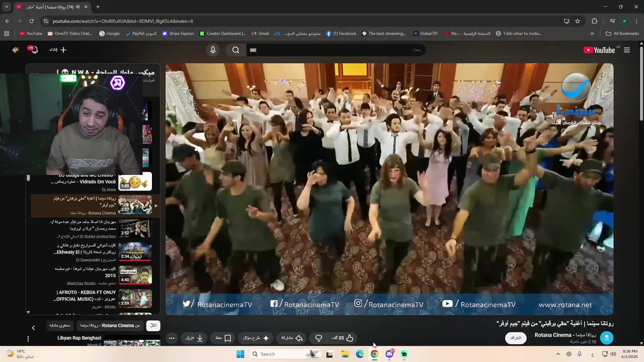Open Windows Start menu
This screenshot has height=362, width=644.
click(x=240, y=354)
